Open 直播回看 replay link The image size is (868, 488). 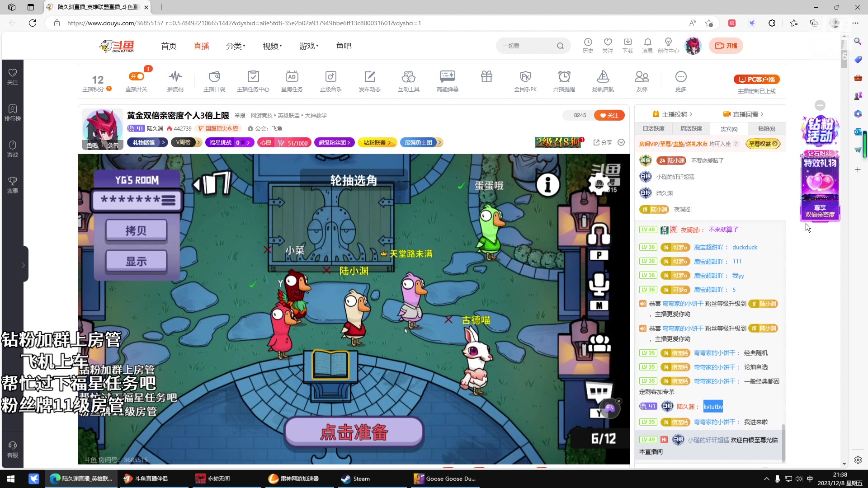coord(743,114)
